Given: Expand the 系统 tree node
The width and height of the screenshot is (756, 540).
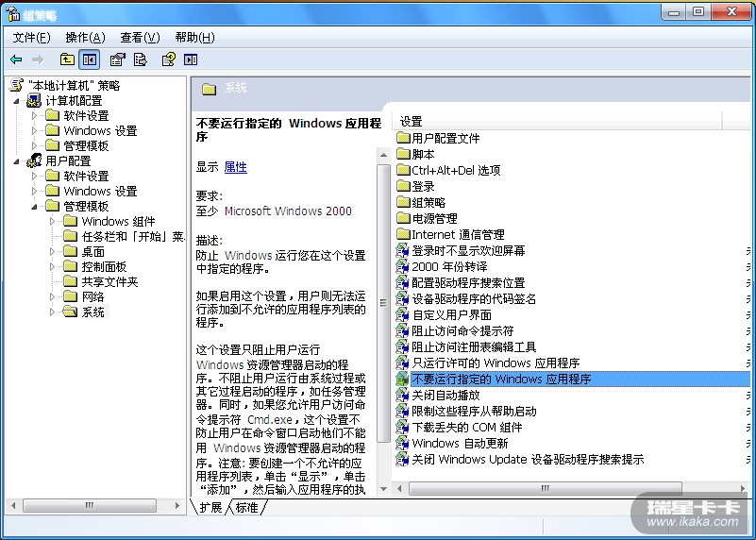Looking at the screenshot, I should [x=53, y=312].
